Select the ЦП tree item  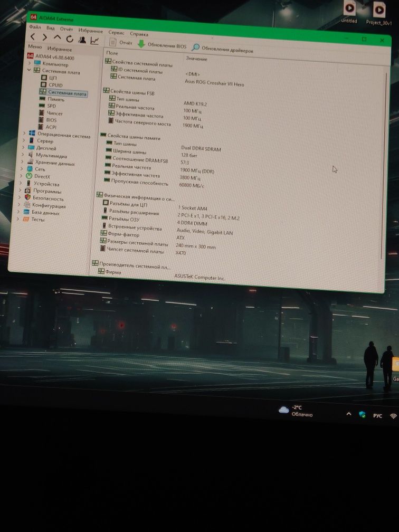pyautogui.click(x=49, y=78)
